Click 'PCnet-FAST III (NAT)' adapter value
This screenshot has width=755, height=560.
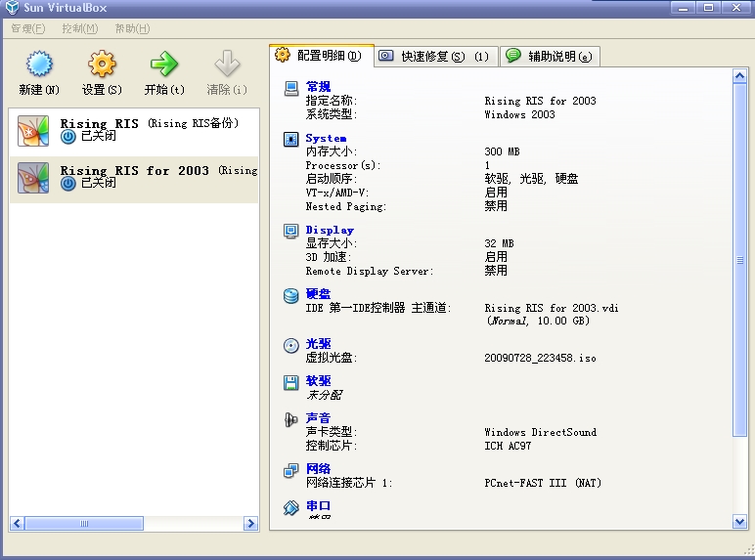543,483
